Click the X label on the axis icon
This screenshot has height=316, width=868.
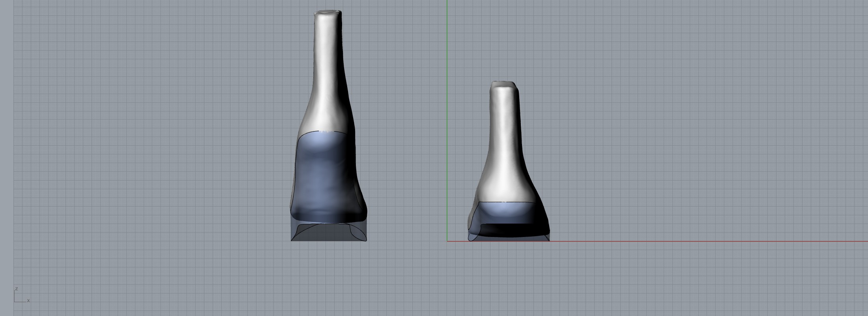point(28,301)
